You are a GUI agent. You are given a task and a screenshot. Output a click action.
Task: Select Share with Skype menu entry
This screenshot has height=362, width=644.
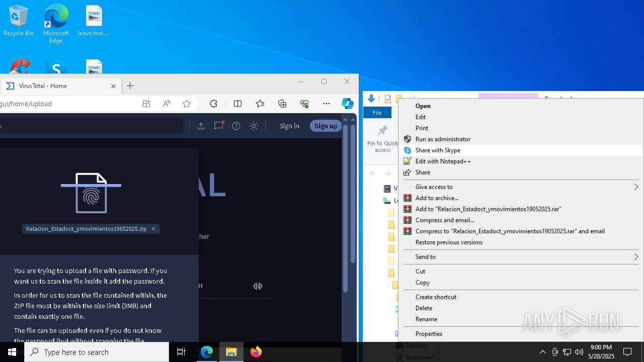(521, 150)
